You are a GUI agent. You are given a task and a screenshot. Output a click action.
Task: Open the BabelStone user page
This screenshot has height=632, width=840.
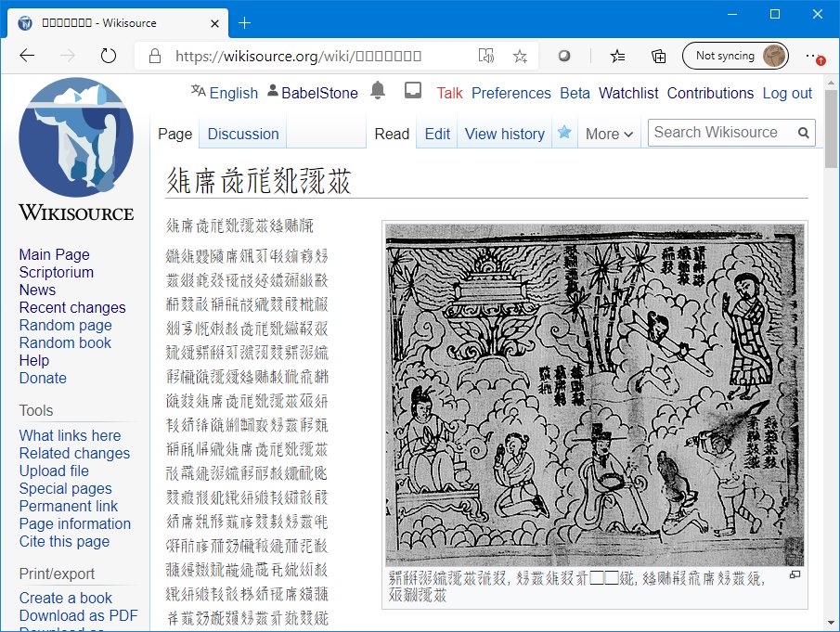(x=319, y=93)
